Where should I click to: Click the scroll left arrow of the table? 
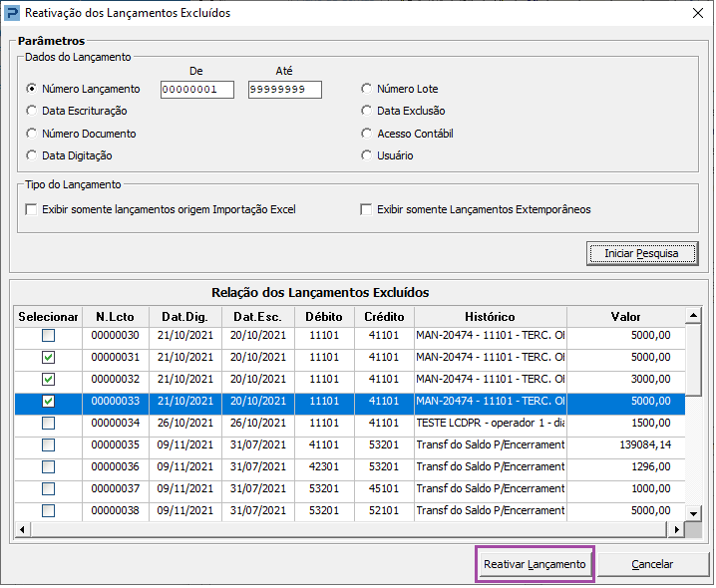pyautogui.click(x=22, y=530)
